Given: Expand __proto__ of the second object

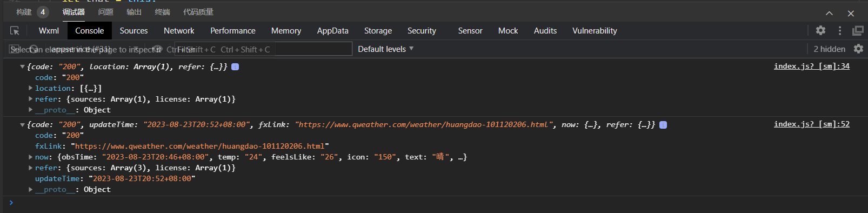Looking at the screenshot, I should (x=31, y=189).
